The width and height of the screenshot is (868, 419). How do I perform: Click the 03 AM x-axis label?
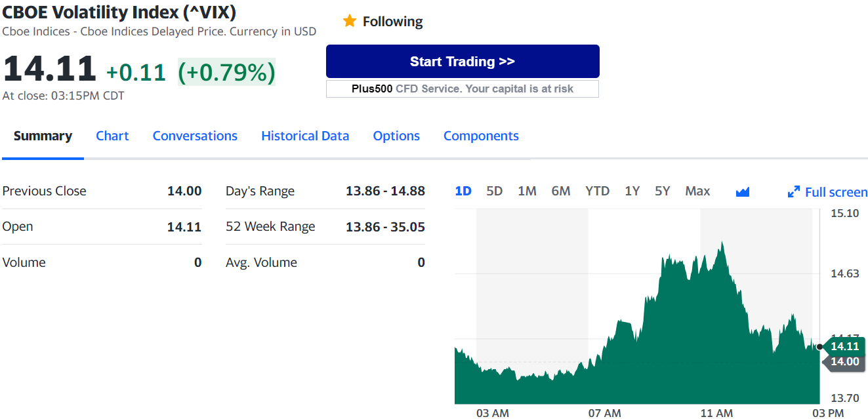point(493,413)
